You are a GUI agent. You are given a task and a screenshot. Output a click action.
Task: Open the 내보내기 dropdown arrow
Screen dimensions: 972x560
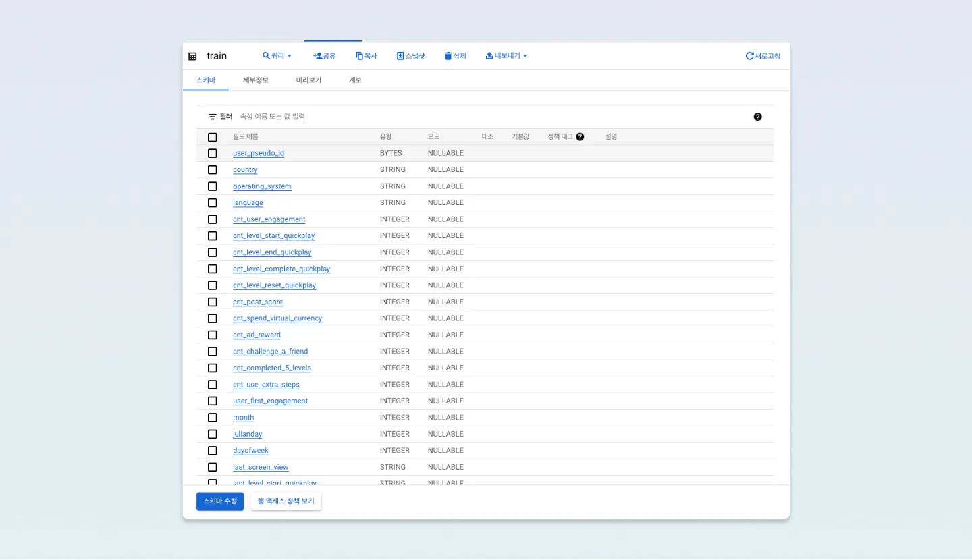pyautogui.click(x=524, y=56)
